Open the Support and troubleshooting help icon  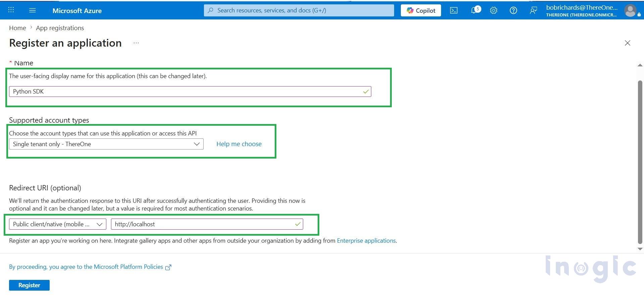click(x=513, y=10)
